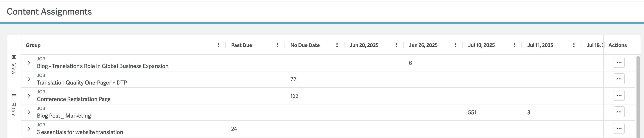Image resolution: width=644 pixels, height=138 pixels.
Task: Sort by the Past Due column header
Action: click(241, 45)
